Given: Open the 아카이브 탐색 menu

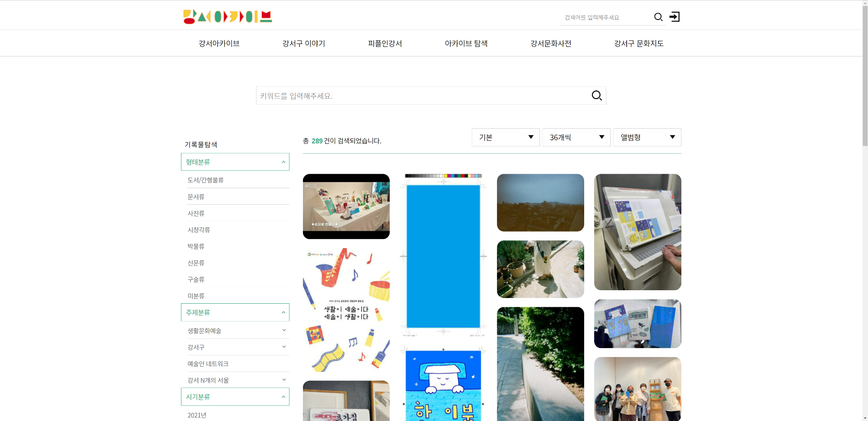Looking at the screenshot, I should click(x=466, y=43).
